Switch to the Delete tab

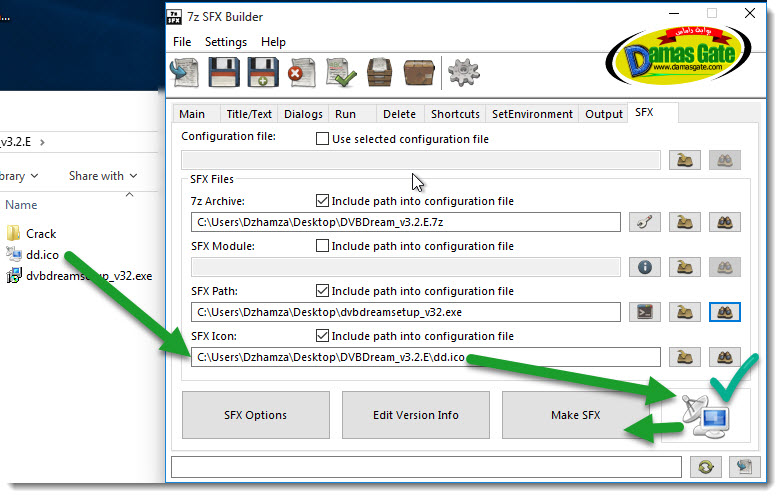[399, 114]
